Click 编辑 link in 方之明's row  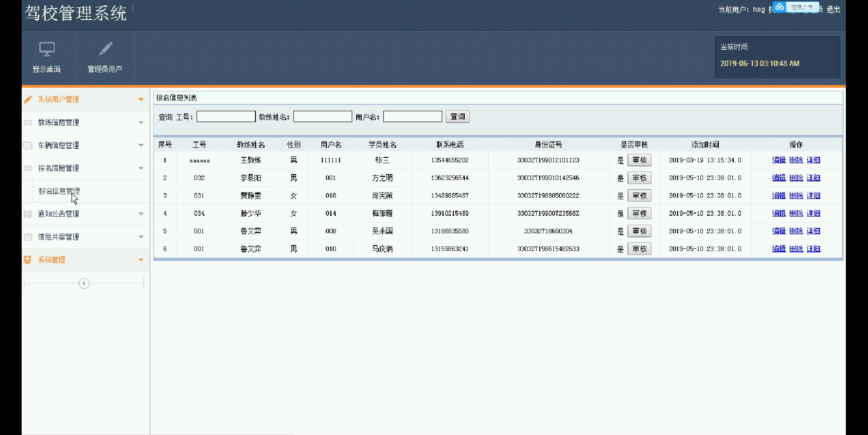pos(779,178)
